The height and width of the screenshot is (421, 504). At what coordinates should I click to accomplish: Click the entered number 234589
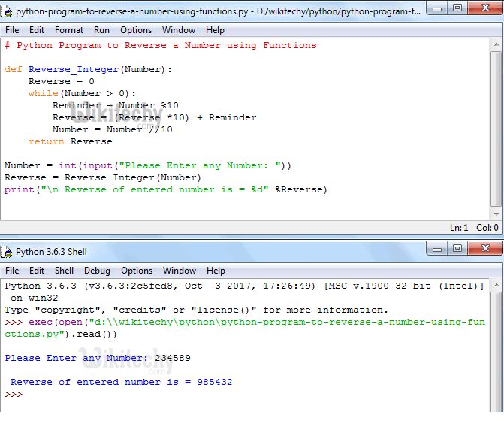tap(173, 358)
